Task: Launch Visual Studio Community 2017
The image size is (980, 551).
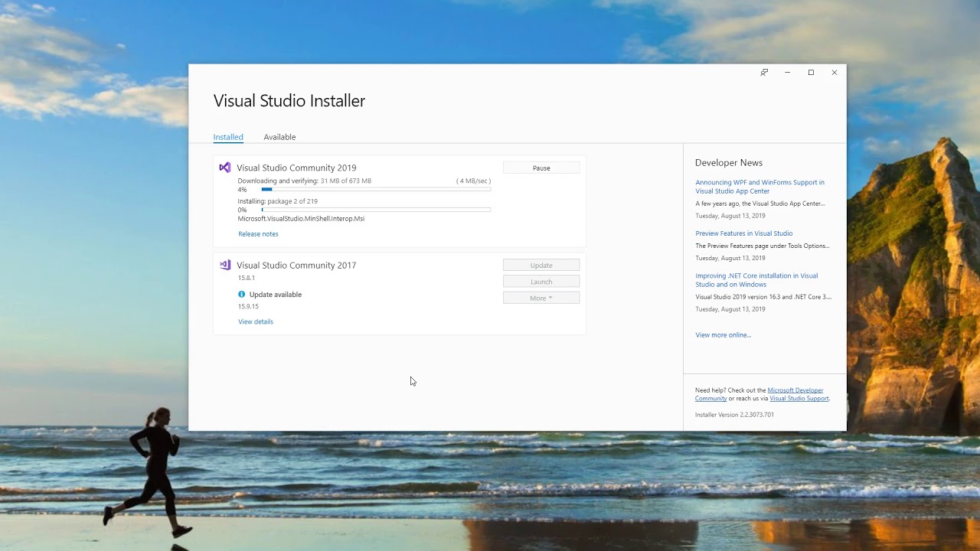Action: pos(541,282)
